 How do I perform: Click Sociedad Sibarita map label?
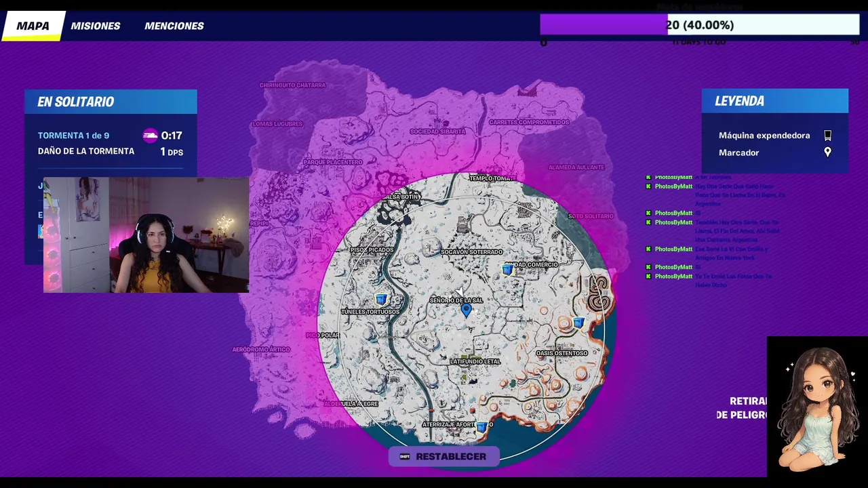(438, 131)
